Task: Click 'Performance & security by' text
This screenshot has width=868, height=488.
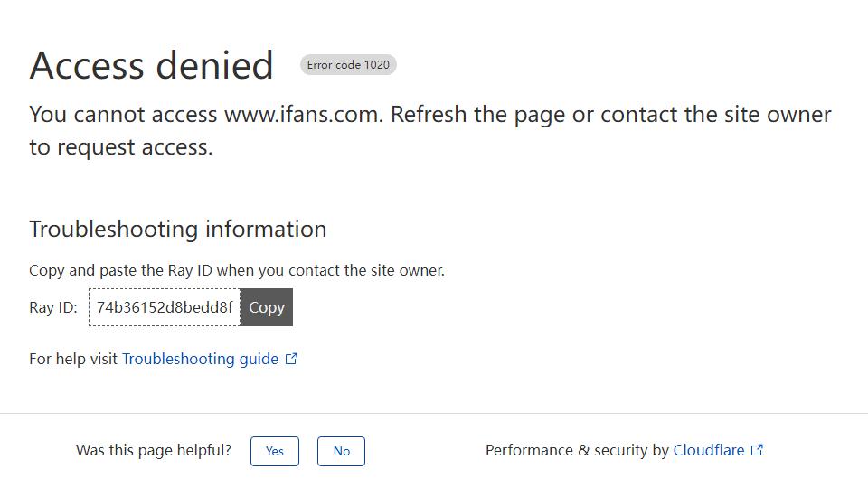Action: coord(578,450)
